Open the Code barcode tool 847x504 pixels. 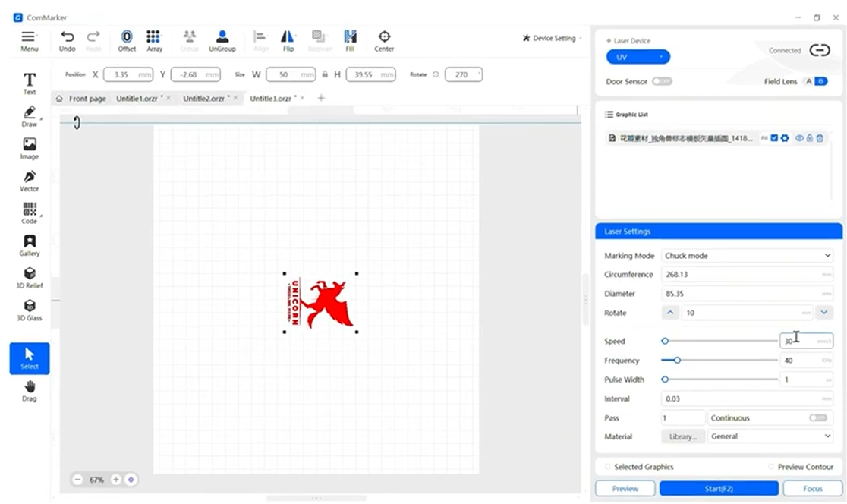pyautogui.click(x=30, y=213)
